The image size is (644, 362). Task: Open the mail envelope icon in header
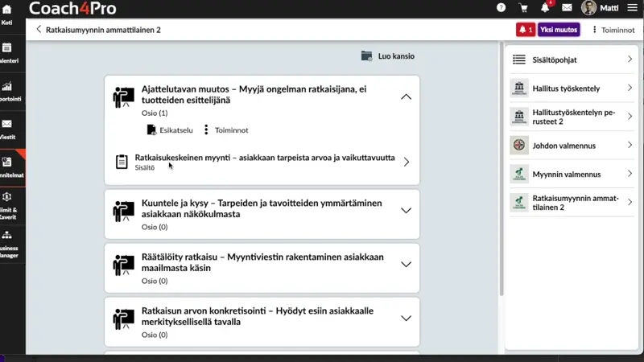tap(567, 8)
